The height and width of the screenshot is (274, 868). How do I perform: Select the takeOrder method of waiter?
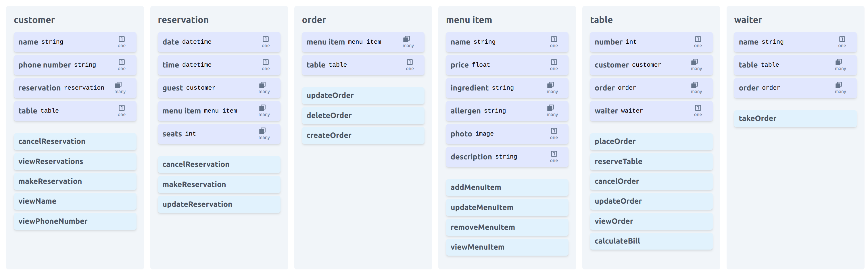tap(795, 119)
